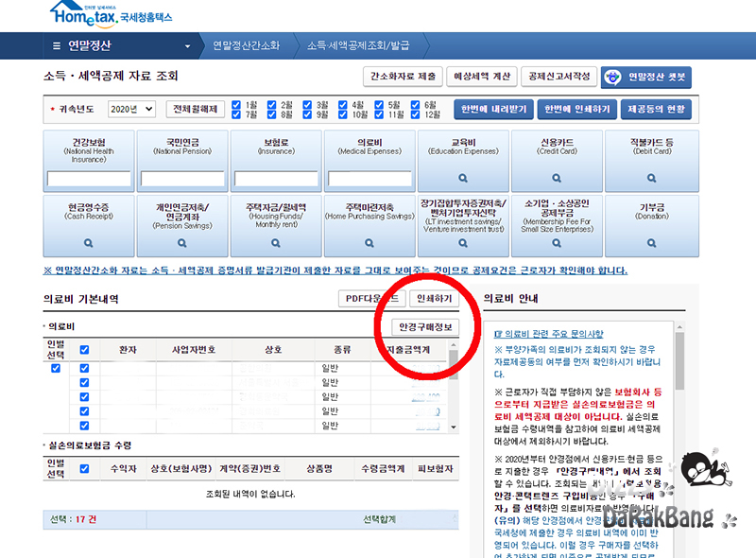Search the 신용카드 (Credit Card) magnifier

pyautogui.click(x=557, y=178)
